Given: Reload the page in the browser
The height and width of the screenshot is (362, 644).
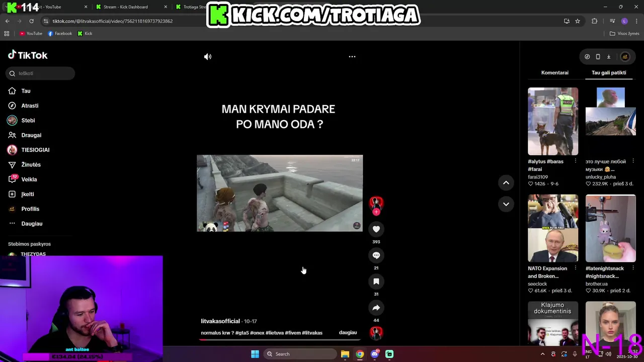Looking at the screenshot, I should click(31, 21).
